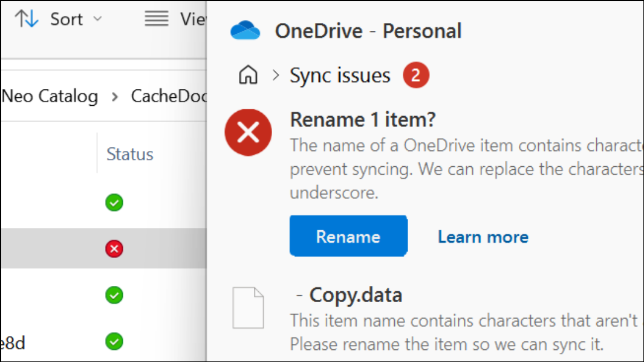Screen dimensions: 644x362
Task: Click the Sync issues heading
Action: (x=339, y=75)
